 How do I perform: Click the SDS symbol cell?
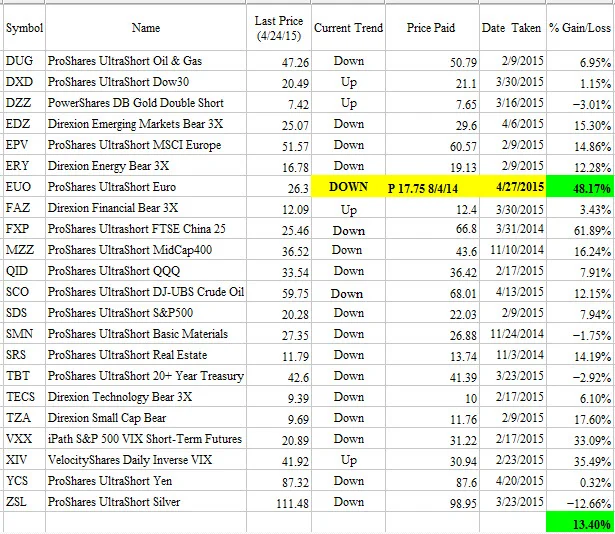[24, 313]
